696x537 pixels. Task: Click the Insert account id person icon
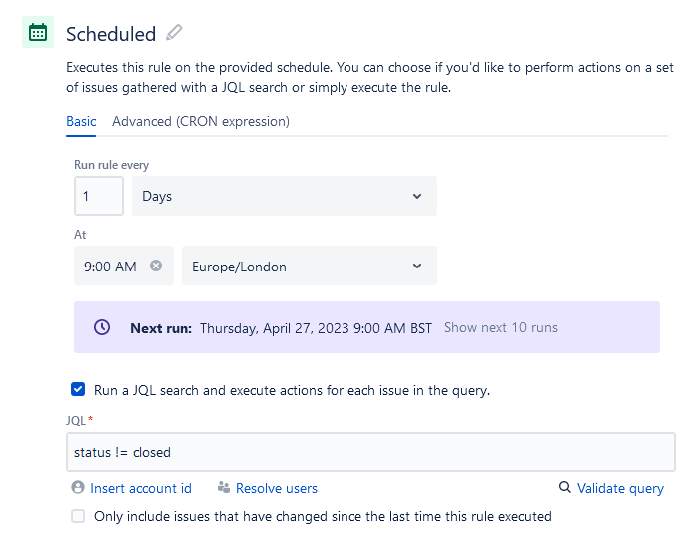point(78,488)
